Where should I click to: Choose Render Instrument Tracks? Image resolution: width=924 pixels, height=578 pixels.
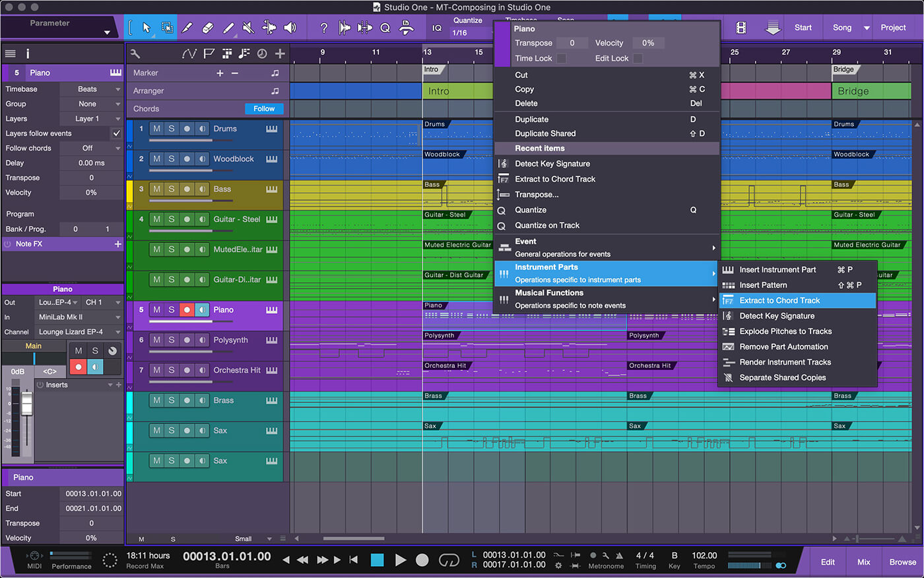tap(797, 362)
